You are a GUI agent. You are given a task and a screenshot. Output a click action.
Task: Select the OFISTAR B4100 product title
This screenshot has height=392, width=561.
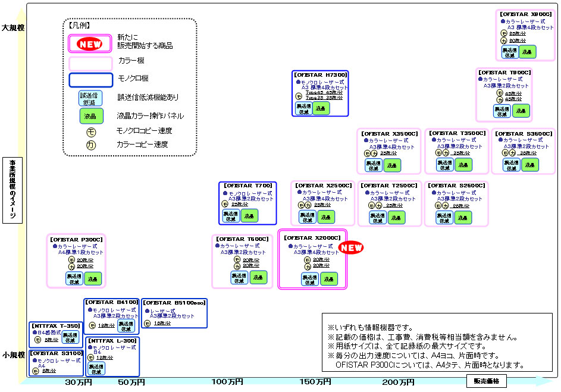click(112, 302)
